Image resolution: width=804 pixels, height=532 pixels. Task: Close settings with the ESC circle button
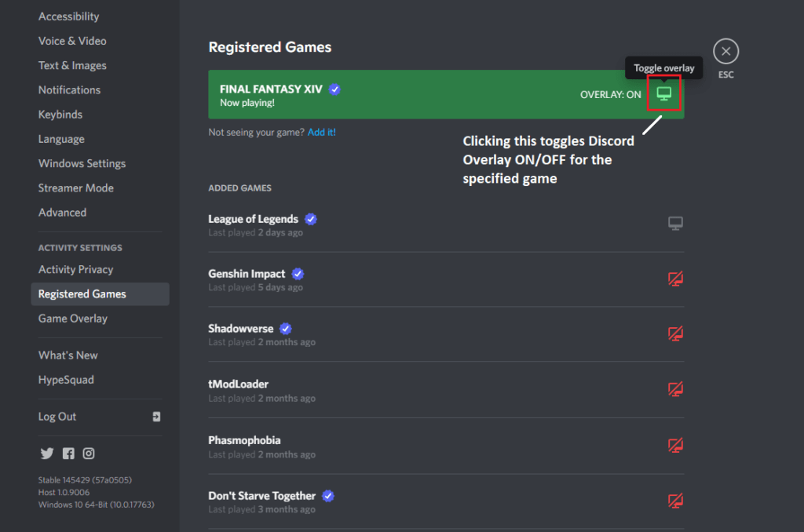(725, 51)
